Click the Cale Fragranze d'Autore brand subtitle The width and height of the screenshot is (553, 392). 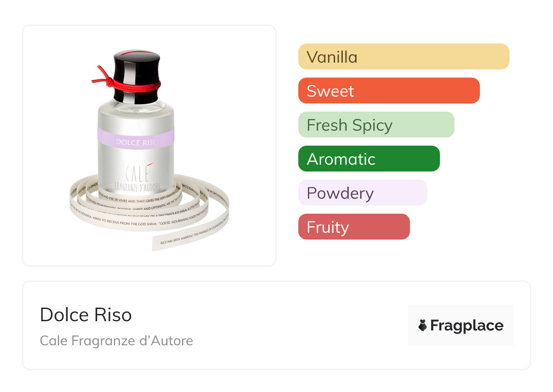[116, 341]
